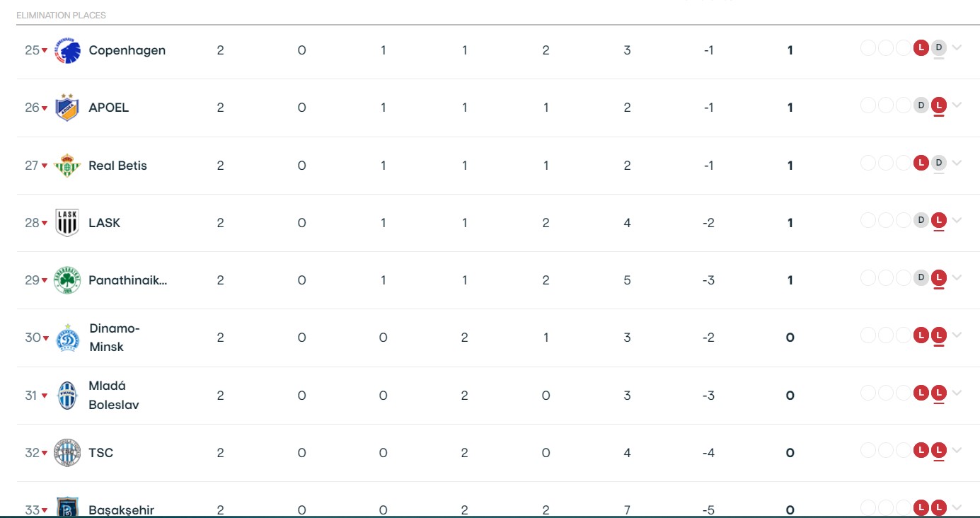Click the Dinamo-Minsk club crest
This screenshot has width=980, height=518.
pos(68,338)
